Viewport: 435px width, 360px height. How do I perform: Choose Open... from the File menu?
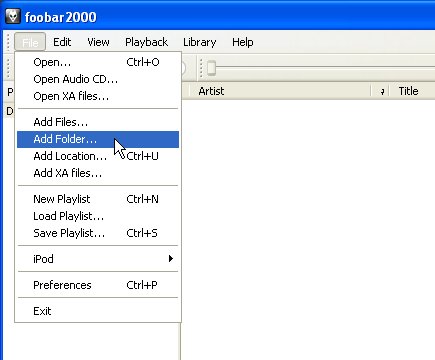pos(98,62)
